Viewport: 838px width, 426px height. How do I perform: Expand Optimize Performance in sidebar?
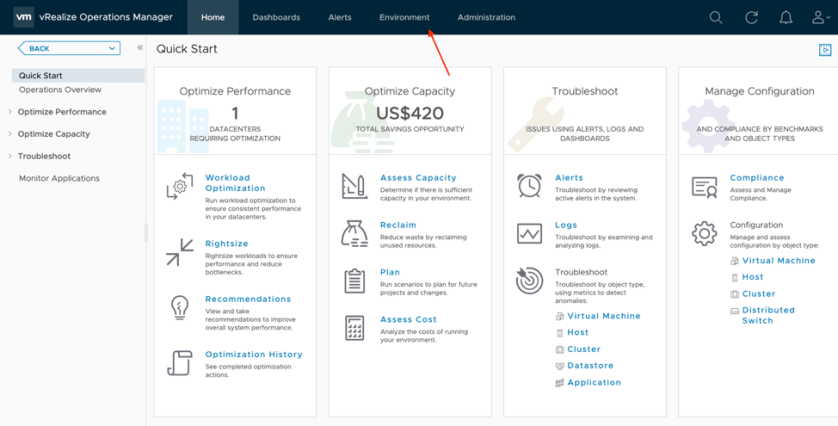point(10,112)
